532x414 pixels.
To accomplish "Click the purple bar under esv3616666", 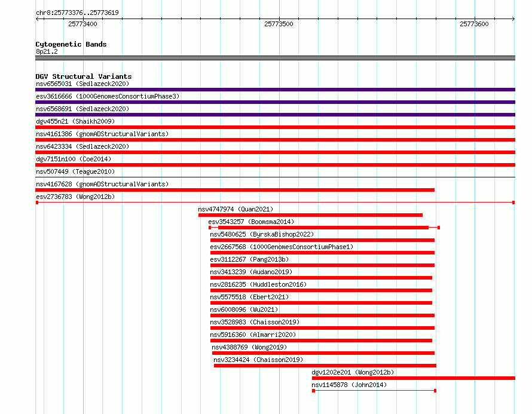I will [275, 102].
